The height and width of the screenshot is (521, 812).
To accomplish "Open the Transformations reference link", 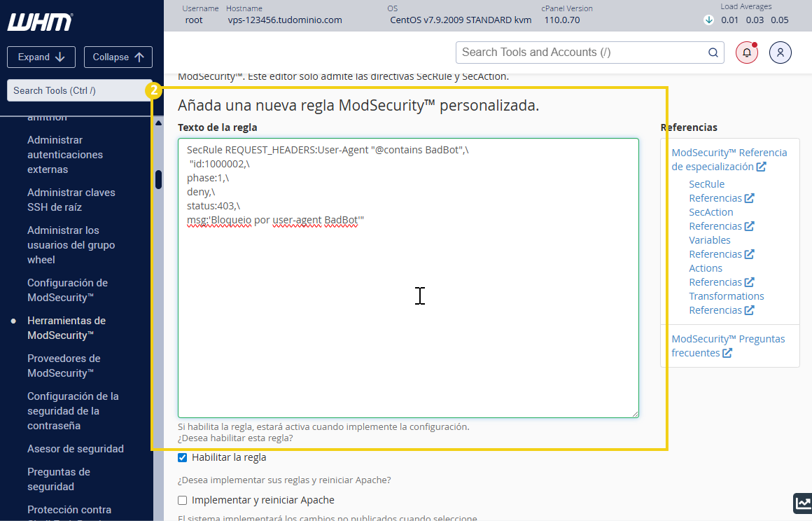I will [x=727, y=303].
